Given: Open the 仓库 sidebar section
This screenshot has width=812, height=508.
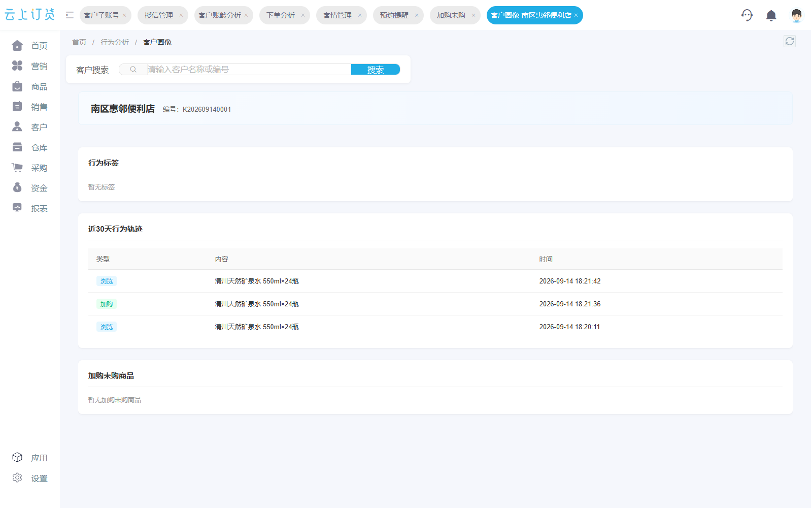Looking at the screenshot, I should tap(29, 147).
